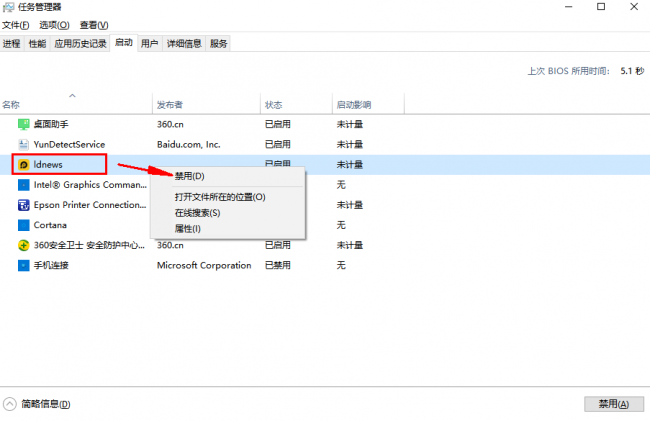Click the 5.1 秒 BIOS time value
Screen dimensions: 650x421
[632, 71]
